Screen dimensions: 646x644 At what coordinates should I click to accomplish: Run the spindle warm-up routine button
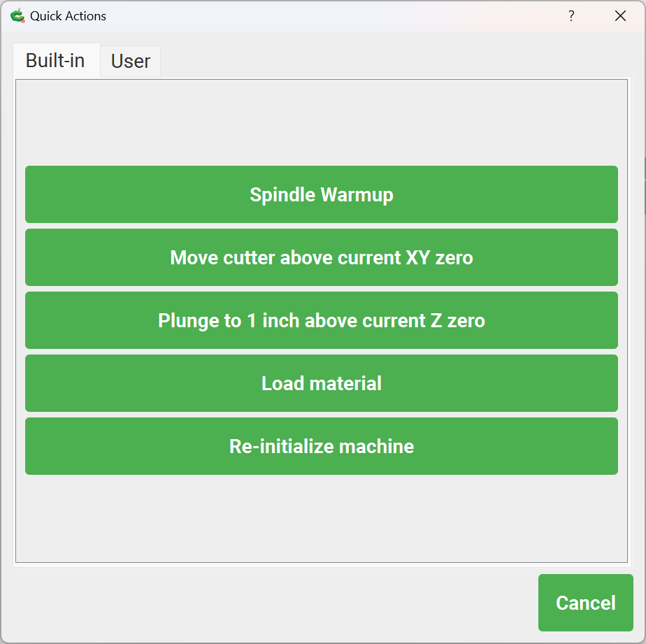tap(322, 194)
